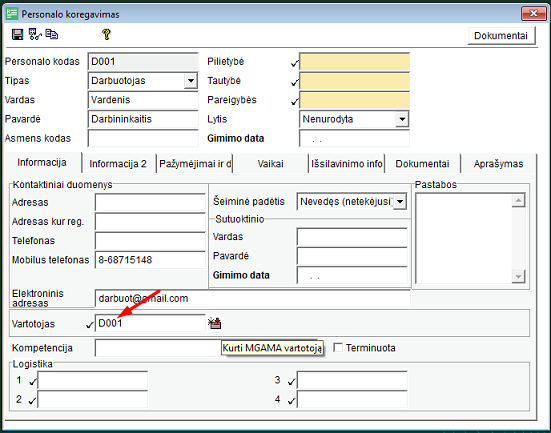Open the Aprašymas tab

point(498,164)
